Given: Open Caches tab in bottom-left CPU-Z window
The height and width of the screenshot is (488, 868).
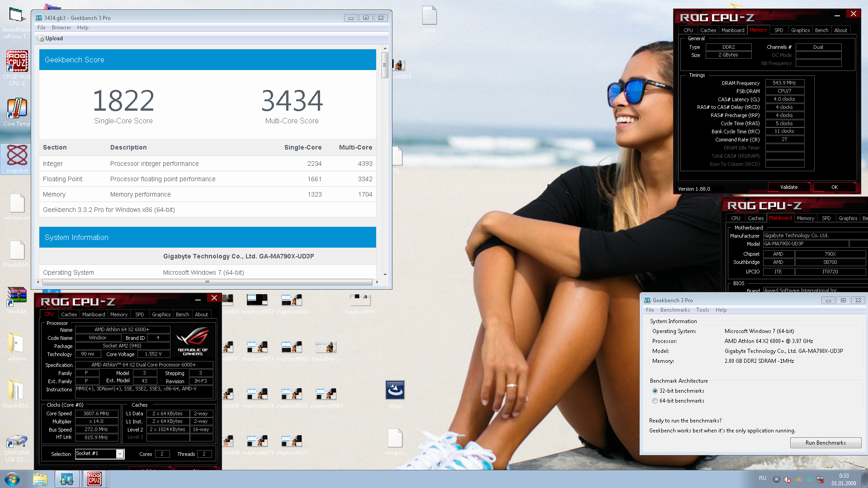Looking at the screenshot, I should pyautogui.click(x=69, y=314).
